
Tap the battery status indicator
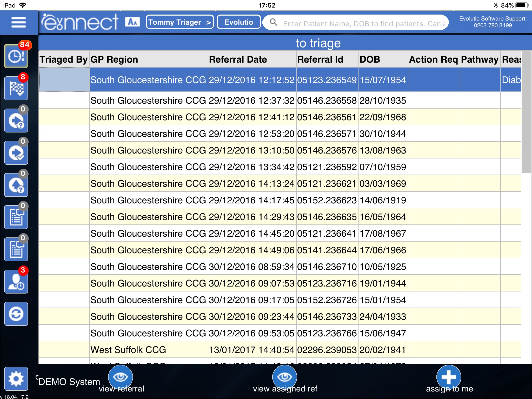tap(522, 5)
